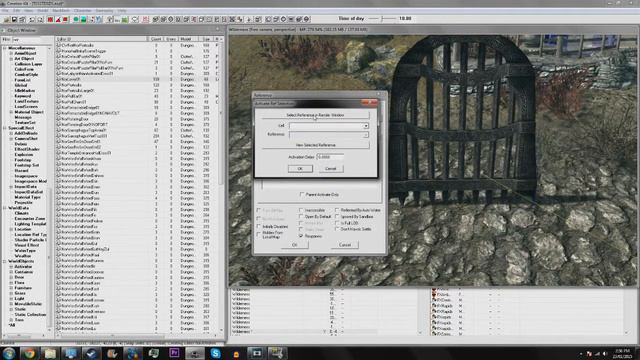This screenshot has height=360, width=640.
Task: Click OK in the Reference window
Action: (295, 245)
